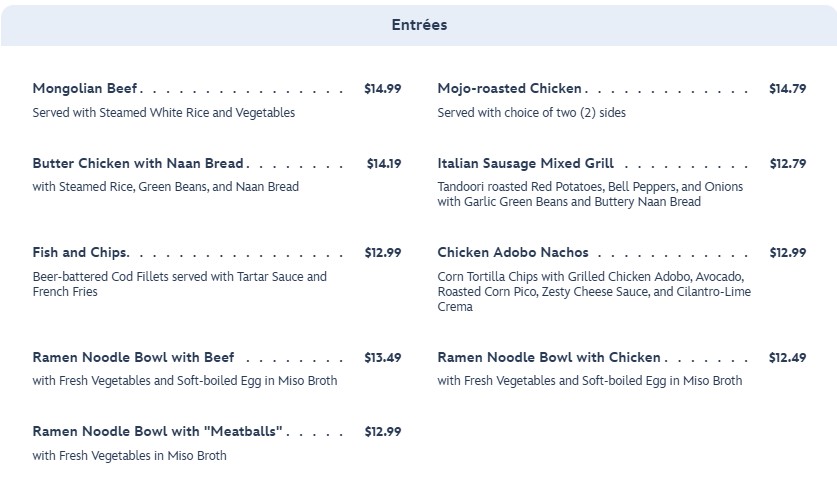Click the $12.49 Ramen with Chicken price
Image resolution: width=837 pixels, height=477 pixels.
point(787,357)
